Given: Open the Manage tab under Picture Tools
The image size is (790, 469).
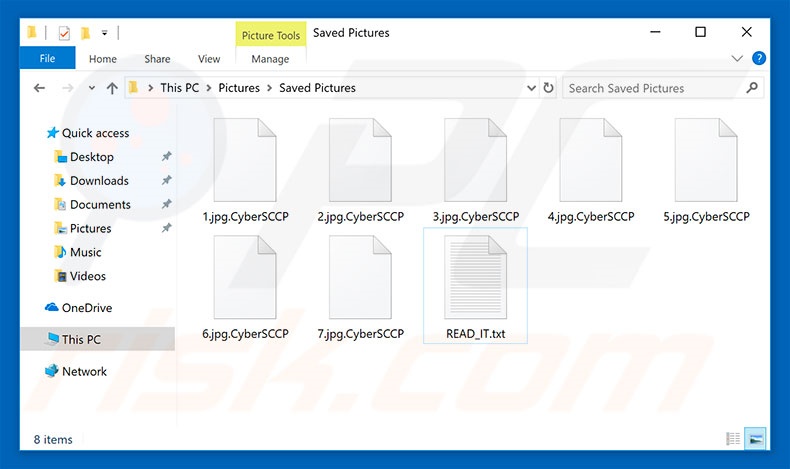Looking at the screenshot, I should (x=270, y=59).
